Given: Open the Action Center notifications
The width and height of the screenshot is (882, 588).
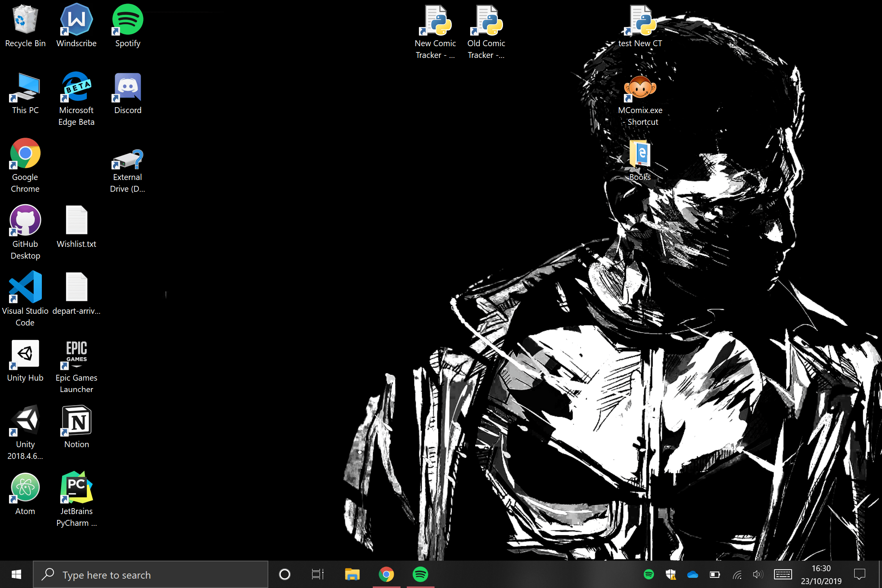Looking at the screenshot, I should (x=859, y=574).
